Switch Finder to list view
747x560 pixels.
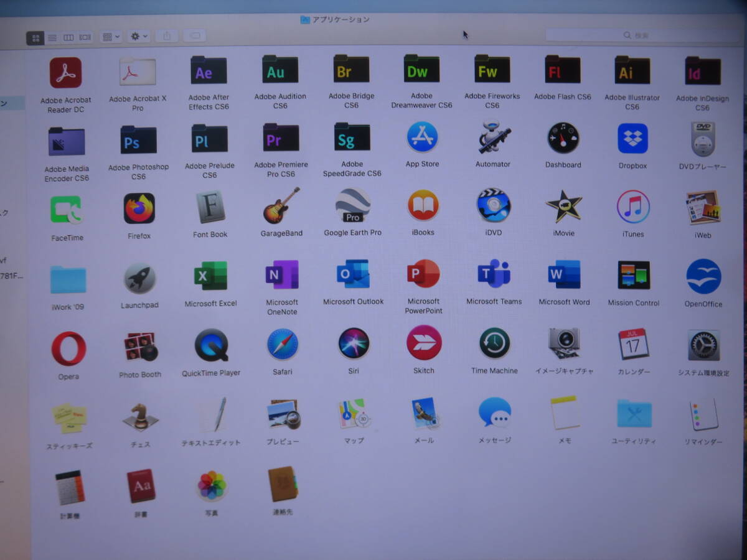pyautogui.click(x=52, y=38)
